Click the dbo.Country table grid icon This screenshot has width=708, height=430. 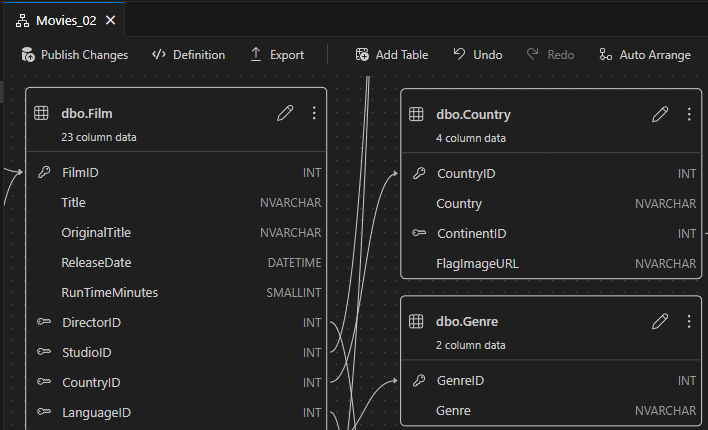[416, 114]
